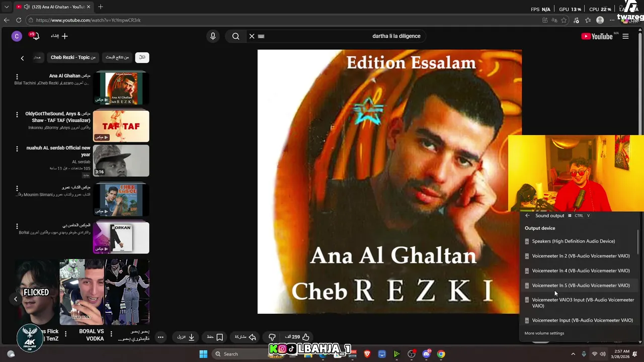Open the Ana Al Ghaltan mix thumbnail
The height and width of the screenshot is (362, 644).
tap(121, 88)
